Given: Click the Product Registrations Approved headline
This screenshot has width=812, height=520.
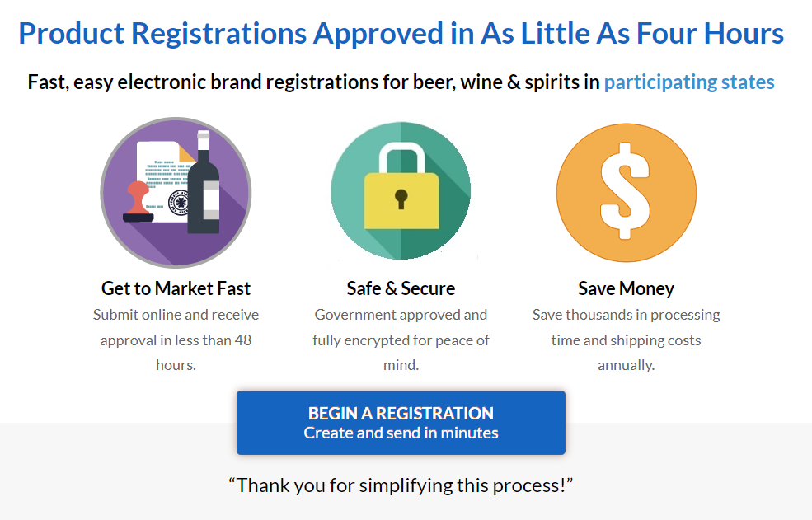Looking at the screenshot, I should tap(401, 34).
